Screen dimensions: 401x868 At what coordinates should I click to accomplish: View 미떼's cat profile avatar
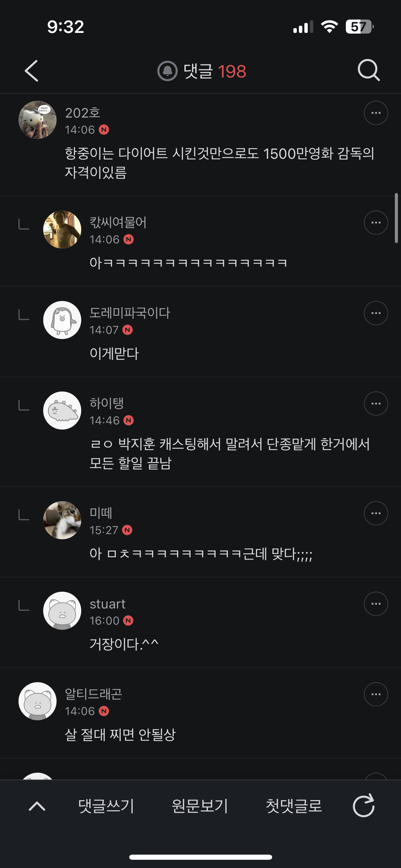[x=62, y=520]
